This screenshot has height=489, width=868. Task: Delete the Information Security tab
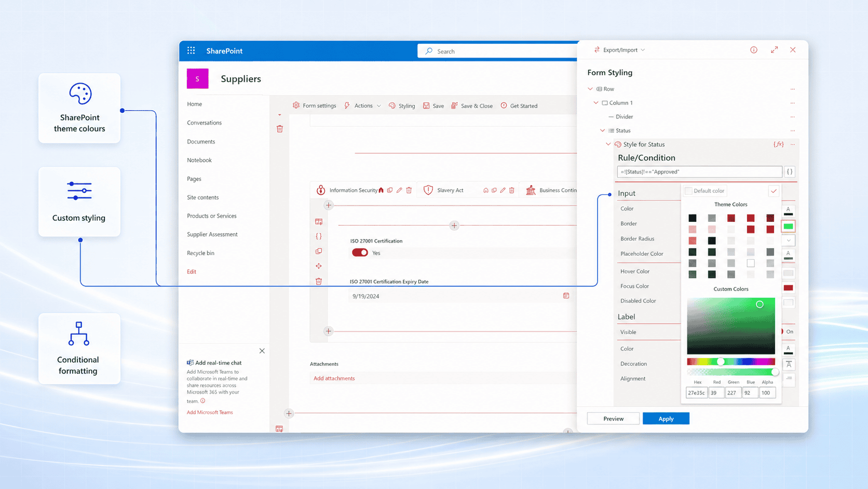(409, 190)
